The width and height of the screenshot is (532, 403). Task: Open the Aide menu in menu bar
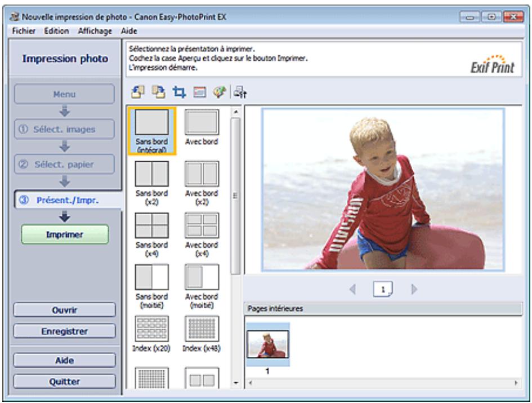pos(129,31)
